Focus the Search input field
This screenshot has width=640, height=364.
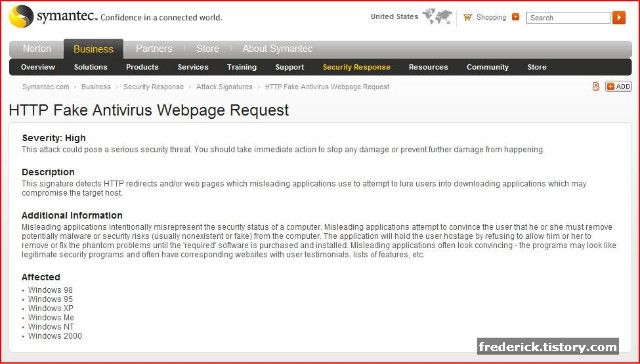(x=568, y=18)
